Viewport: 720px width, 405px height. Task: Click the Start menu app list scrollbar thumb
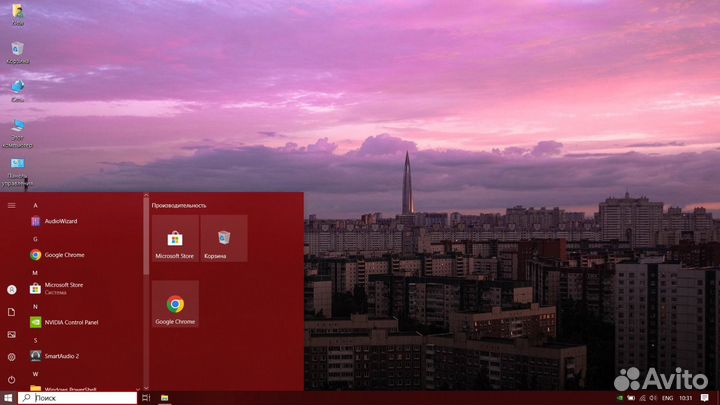[x=146, y=237]
